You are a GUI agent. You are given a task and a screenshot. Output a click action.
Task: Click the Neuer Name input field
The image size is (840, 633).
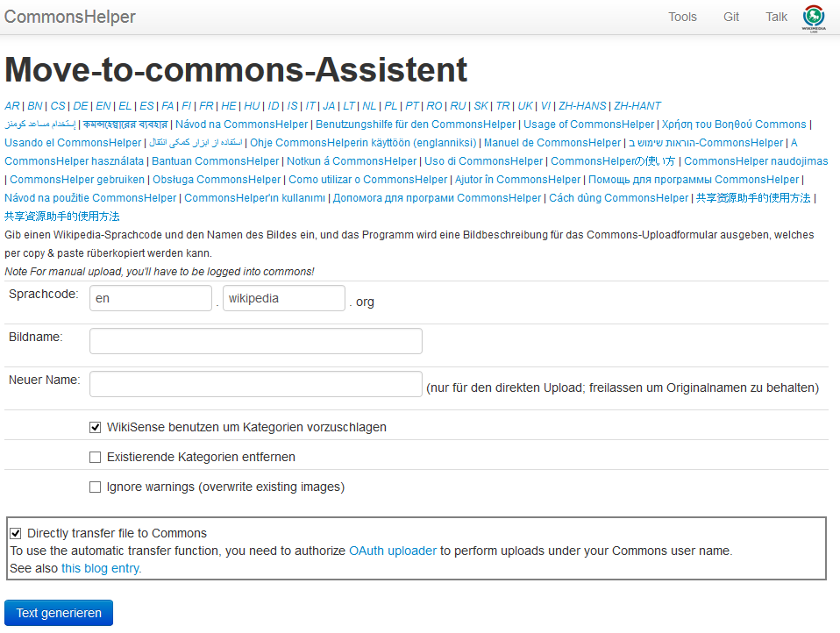click(x=255, y=384)
